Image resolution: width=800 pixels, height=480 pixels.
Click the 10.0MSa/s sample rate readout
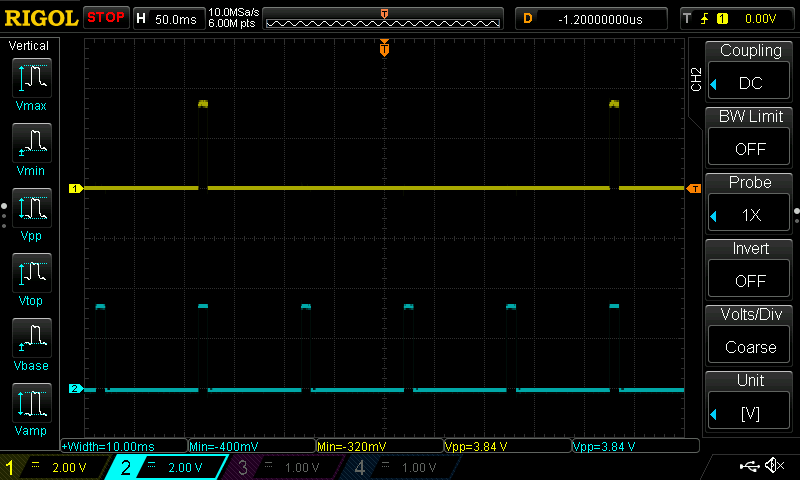(x=234, y=12)
